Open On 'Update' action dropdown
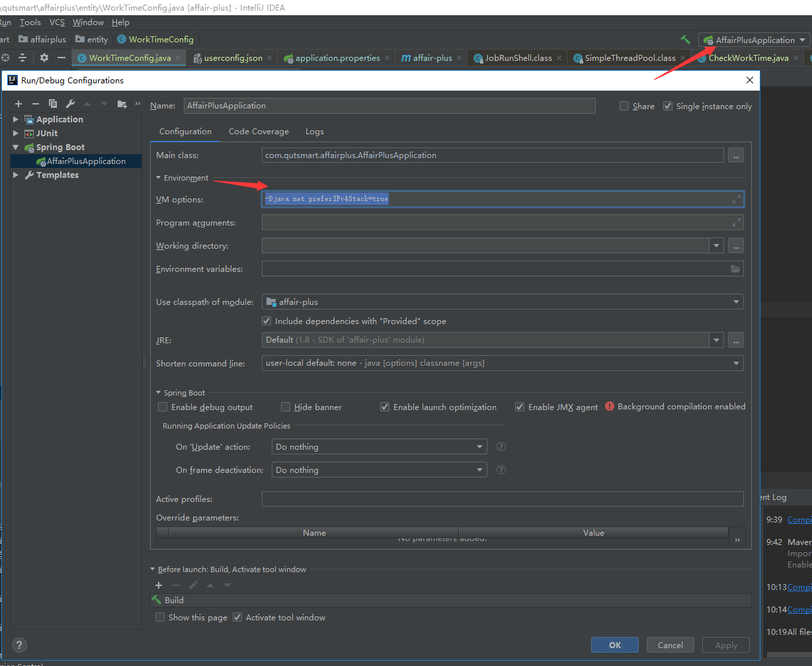 point(380,446)
